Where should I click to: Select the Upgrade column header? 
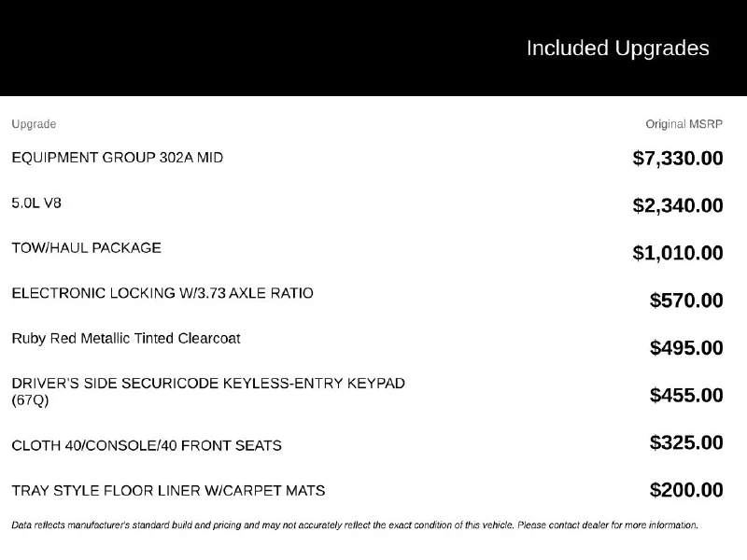34,124
